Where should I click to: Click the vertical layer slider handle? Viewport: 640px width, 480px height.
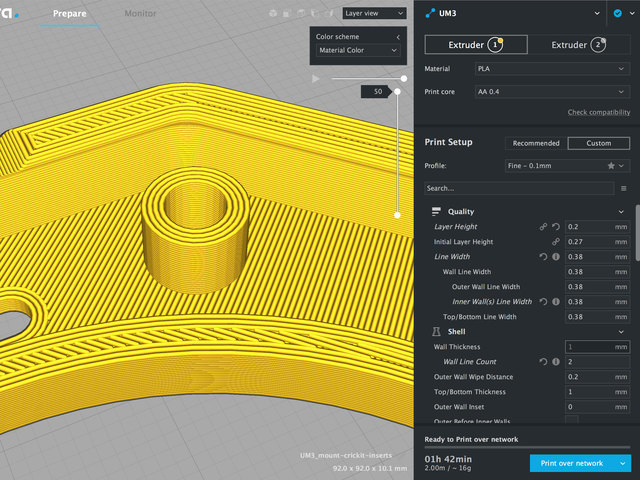click(x=397, y=91)
